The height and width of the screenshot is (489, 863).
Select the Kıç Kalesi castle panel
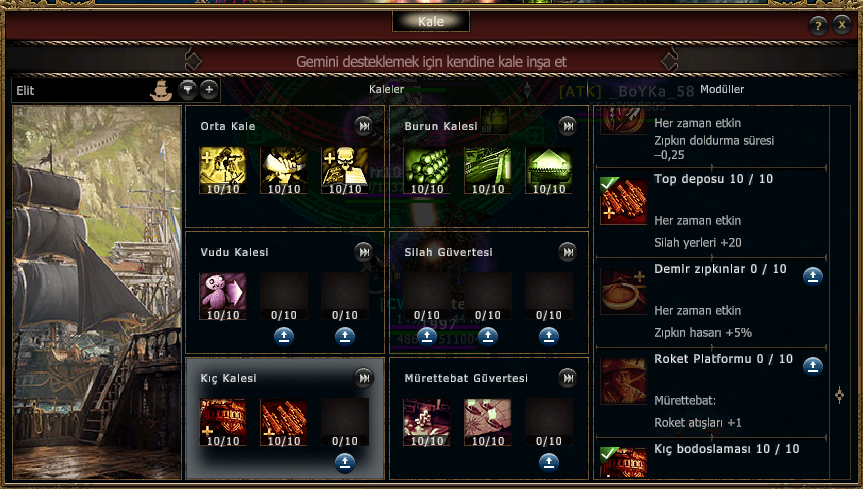285,419
